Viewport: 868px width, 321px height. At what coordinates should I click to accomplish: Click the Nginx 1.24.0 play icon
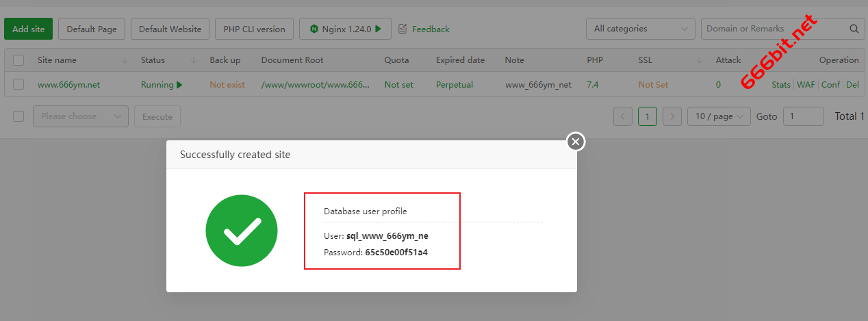coord(378,29)
